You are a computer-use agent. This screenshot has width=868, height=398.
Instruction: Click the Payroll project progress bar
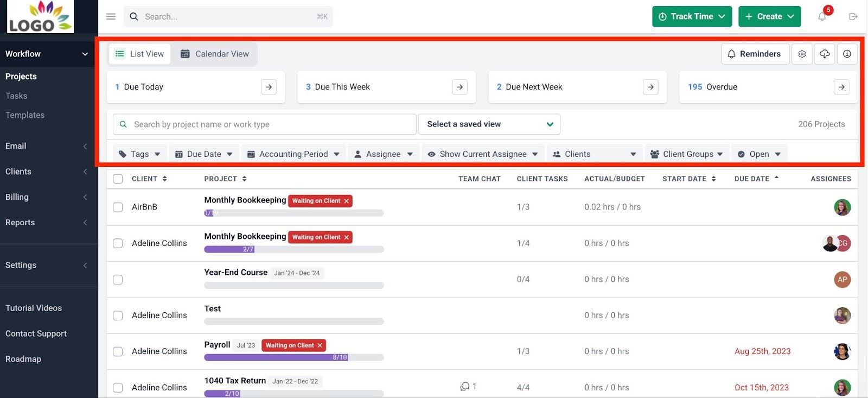[x=293, y=357]
